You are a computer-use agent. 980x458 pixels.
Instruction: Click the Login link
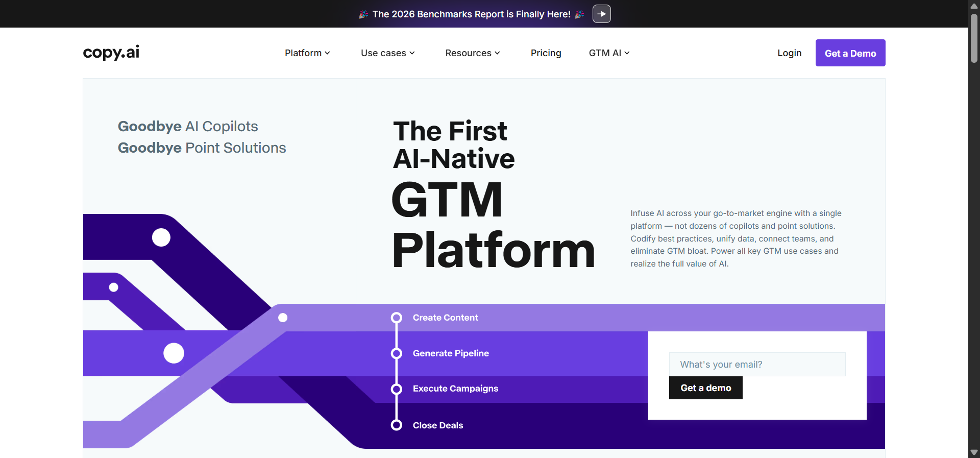(x=789, y=53)
